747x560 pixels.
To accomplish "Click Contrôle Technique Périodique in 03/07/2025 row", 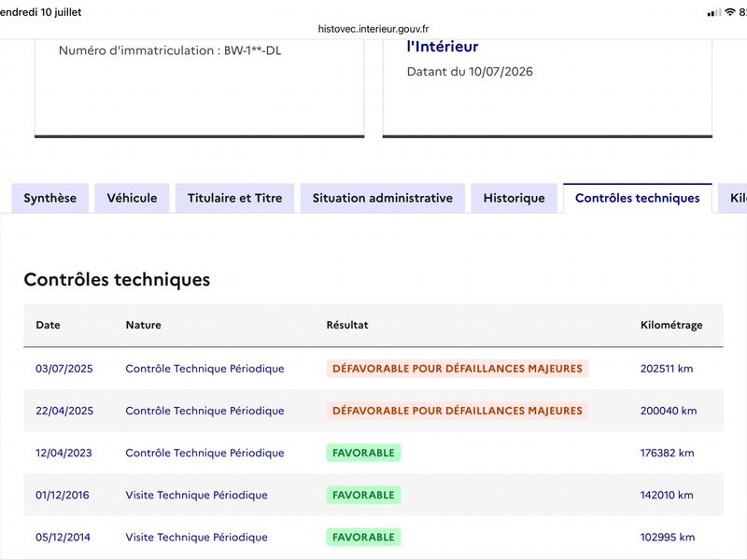I will click(204, 369).
